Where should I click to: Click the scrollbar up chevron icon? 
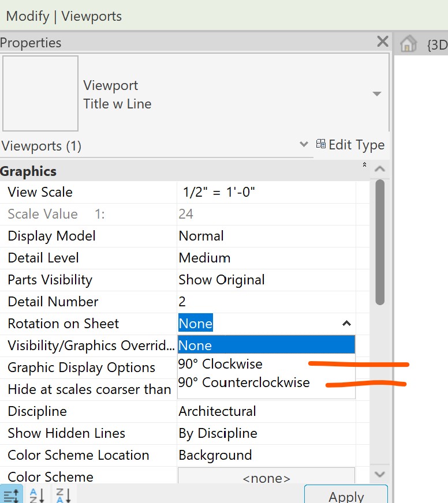[x=379, y=169]
